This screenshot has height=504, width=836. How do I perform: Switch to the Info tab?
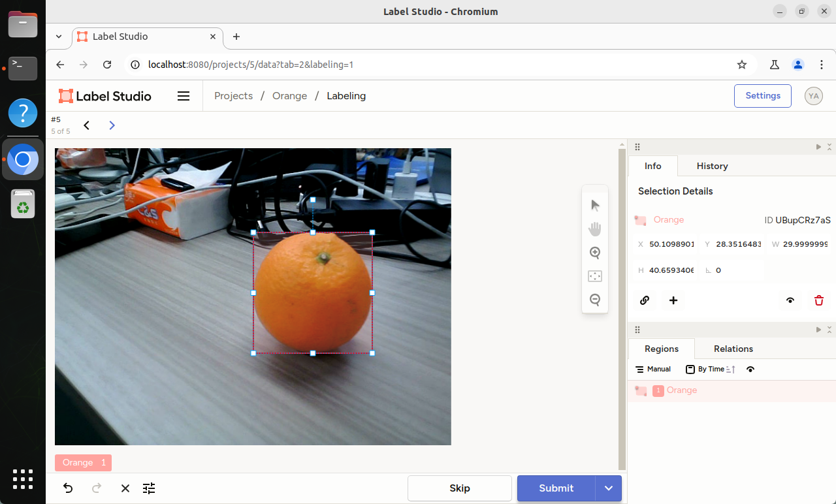coord(653,166)
